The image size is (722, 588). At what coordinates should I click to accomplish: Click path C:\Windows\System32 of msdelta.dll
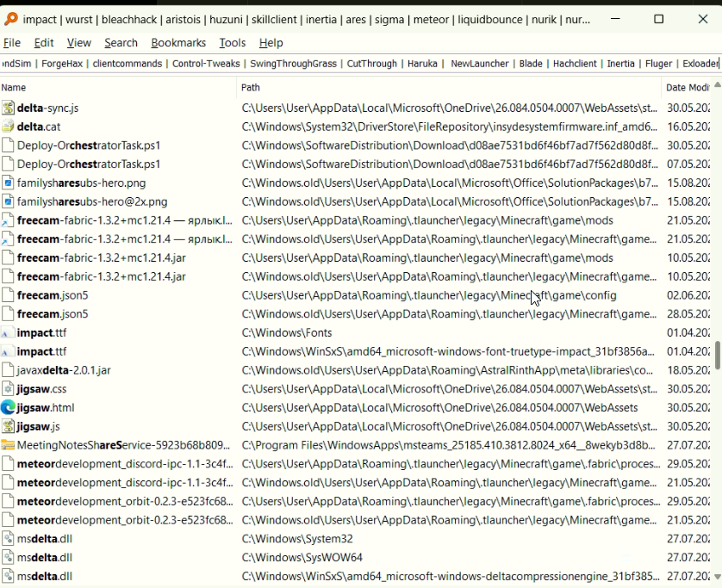click(297, 539)
